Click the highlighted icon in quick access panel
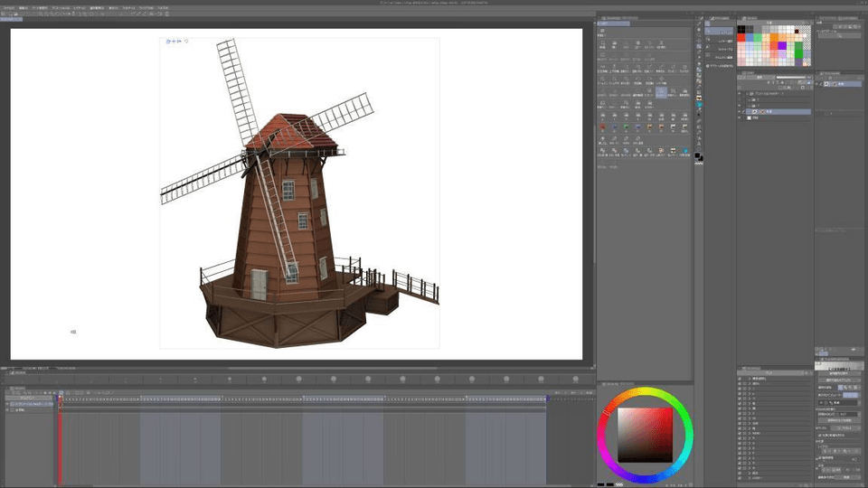Screen dimensions: 868x488 (x=660, y=92)
